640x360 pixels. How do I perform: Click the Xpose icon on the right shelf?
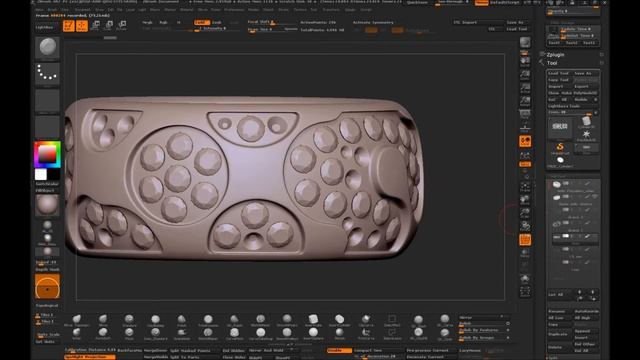coord(525,292)
